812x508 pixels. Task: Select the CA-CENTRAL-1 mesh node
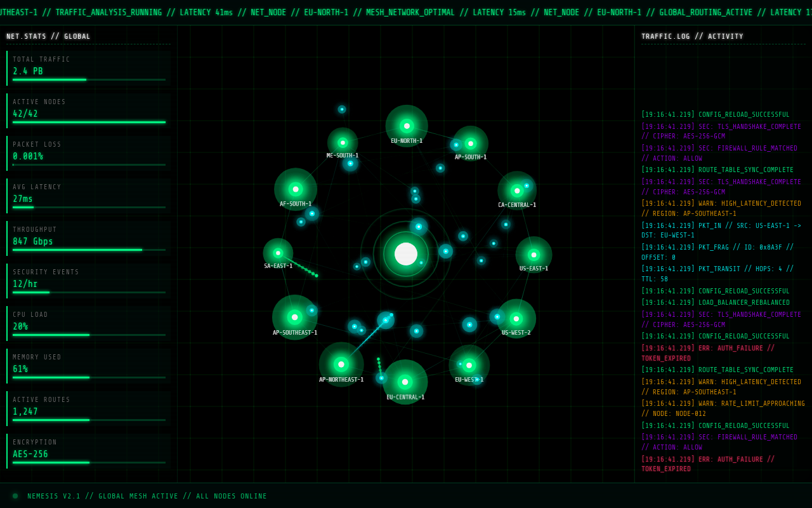pyautogui.click(x=518, y=190)
